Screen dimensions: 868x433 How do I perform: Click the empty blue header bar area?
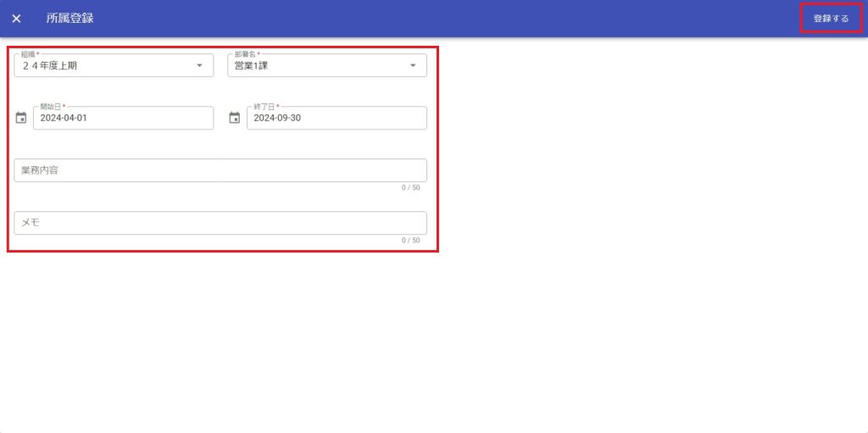(441, 19)
